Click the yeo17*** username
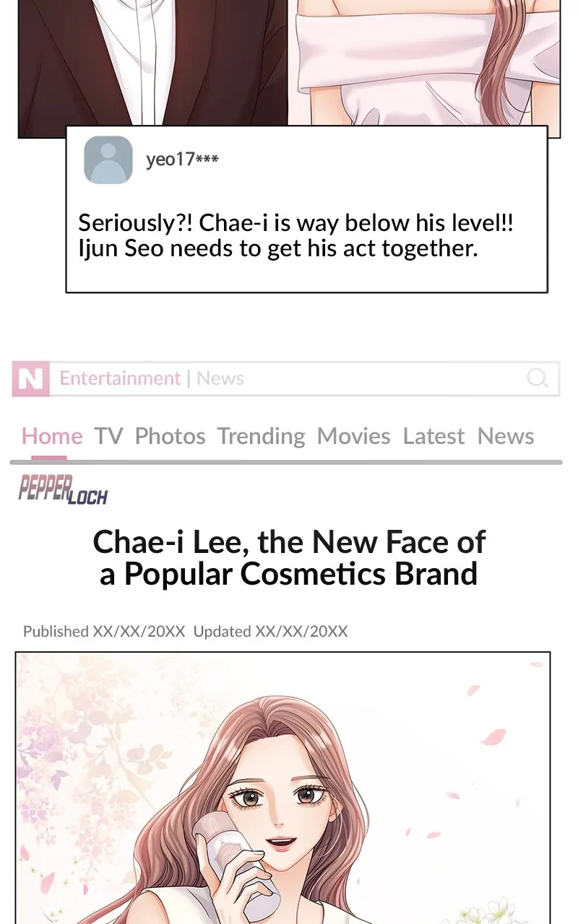Screen dimensions: 578x924 tap(182, 159)
